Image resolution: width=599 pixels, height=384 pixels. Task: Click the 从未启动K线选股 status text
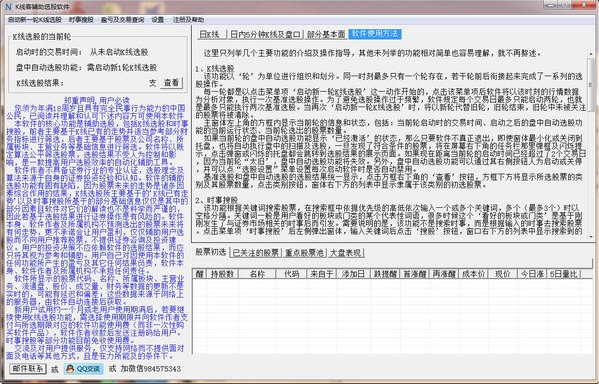(x=119, y=52)
